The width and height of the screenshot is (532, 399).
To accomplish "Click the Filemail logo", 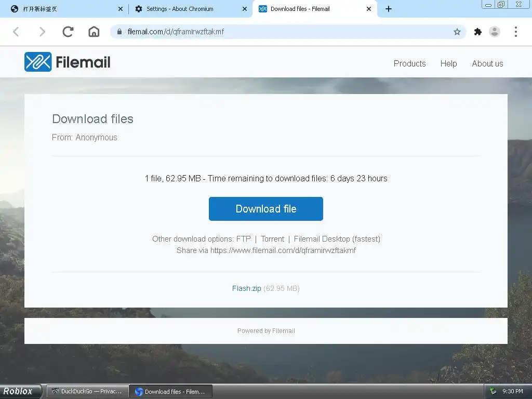I will [67, 62].
